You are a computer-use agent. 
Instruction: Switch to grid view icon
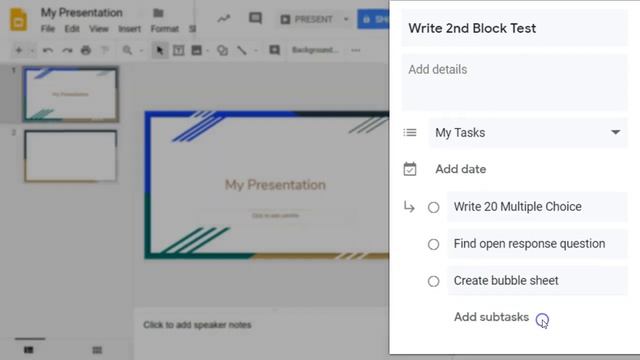pyautogui.click(x=97, y=350)
